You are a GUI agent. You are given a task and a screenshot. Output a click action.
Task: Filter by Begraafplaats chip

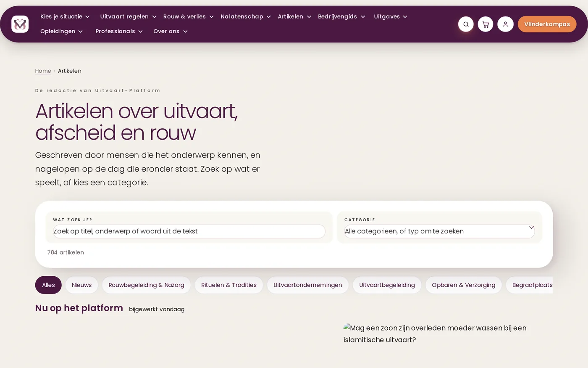pyautogui.click(x=530, y=285)
